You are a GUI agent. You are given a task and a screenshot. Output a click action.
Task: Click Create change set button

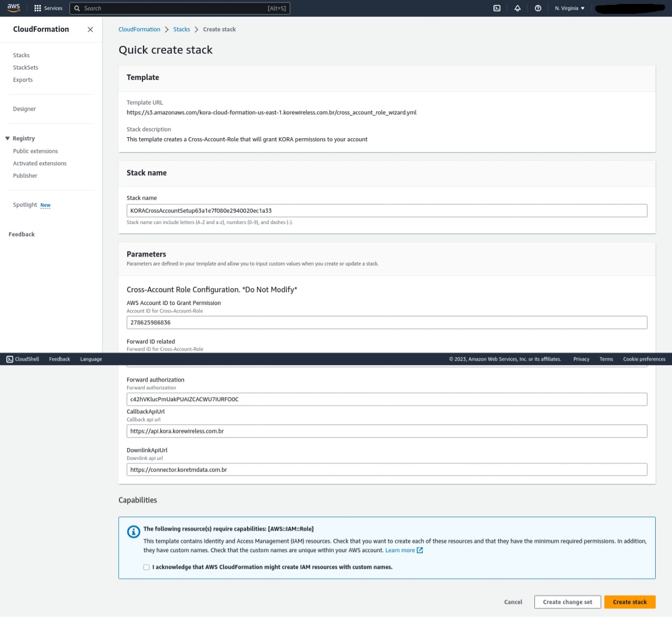point(567,602)
